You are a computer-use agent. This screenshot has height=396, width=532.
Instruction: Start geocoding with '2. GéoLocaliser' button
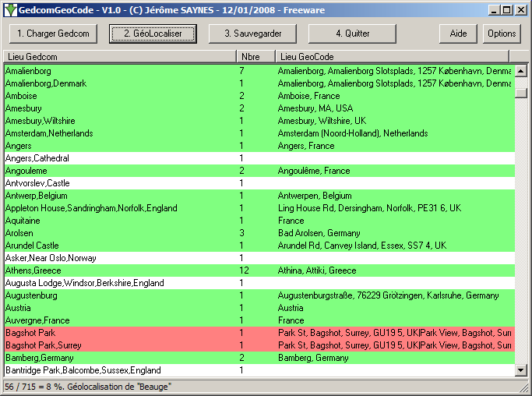pyautogui.click(x=153, y=34)
